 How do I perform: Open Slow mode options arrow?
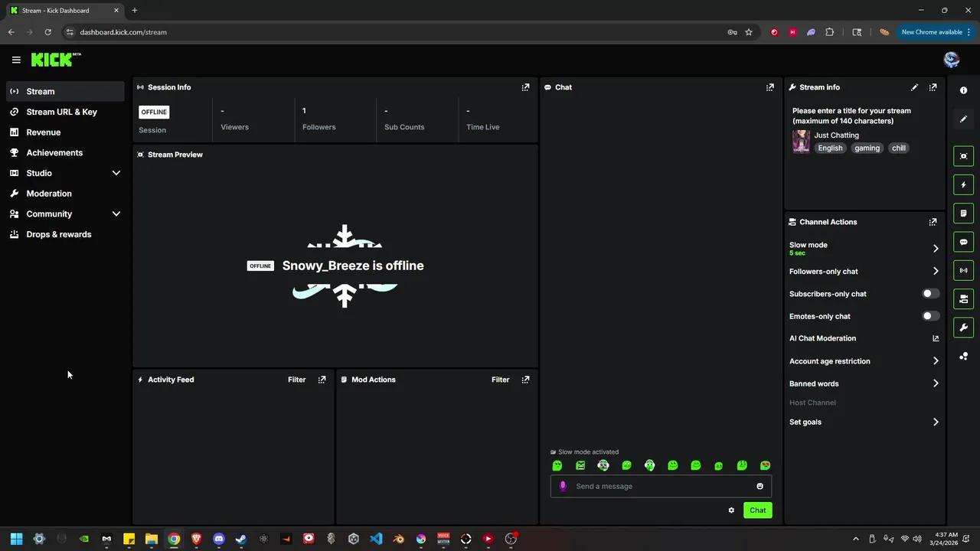coord(936,248)
